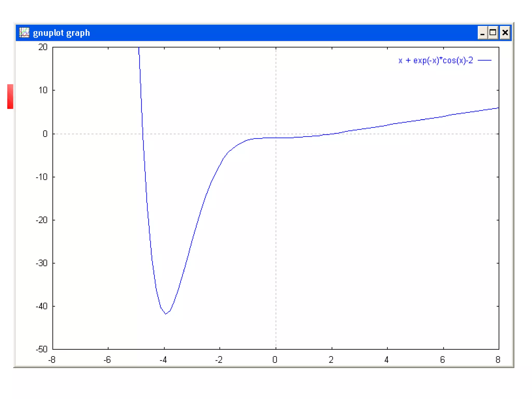The width and height of the screenshot is (532, 399).
Task: Click the x-axis label -8
Action: 52,360
